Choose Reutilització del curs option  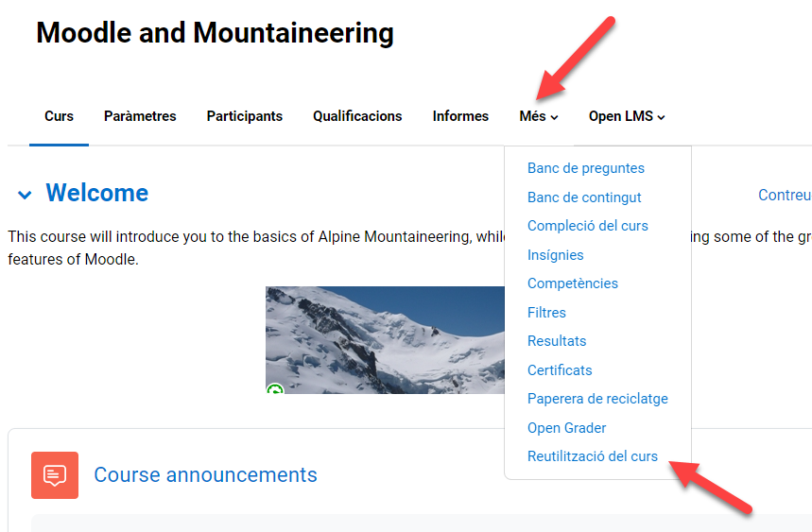point(593,456)
